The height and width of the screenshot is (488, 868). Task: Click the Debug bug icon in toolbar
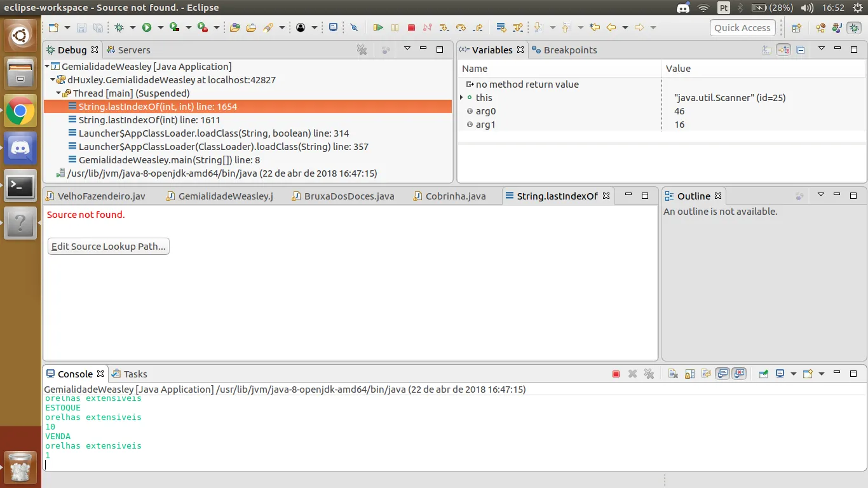tap(119, 27)
